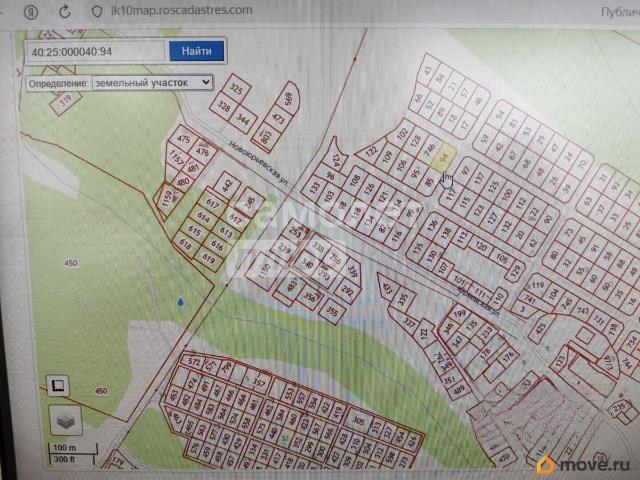Select parcel 96 on the map
640x480 pixels.
330,176
